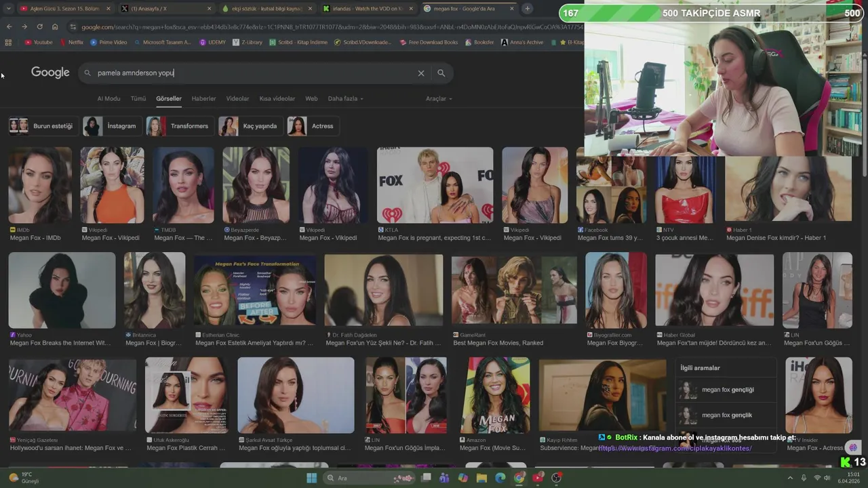Open the Youtube bookmark
Screen dimensions: 868x488
38,42
